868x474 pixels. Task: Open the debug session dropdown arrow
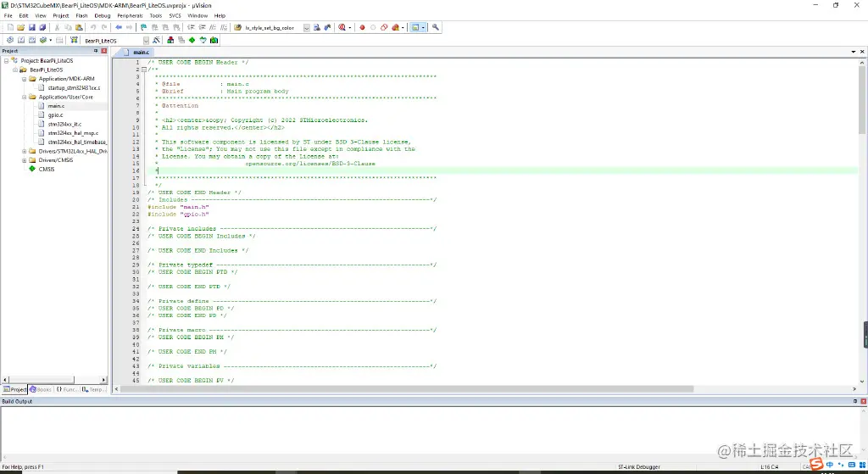click(x=350, y=27)
